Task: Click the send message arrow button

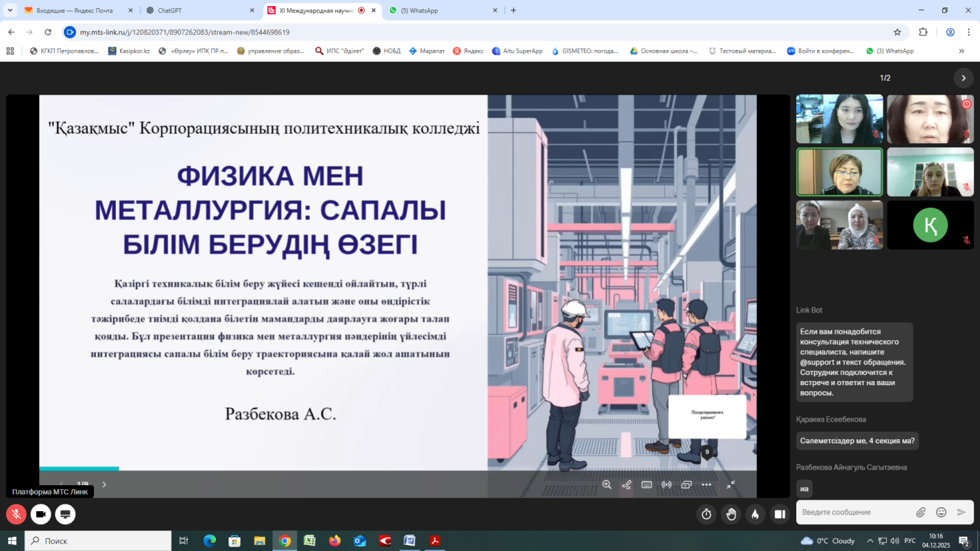Action: point(961,512)
